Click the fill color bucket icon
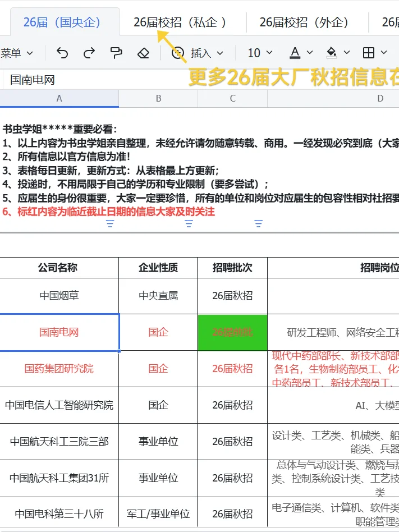Screen dimensions: 399x532 pyautogui.click(x=332, y=53)
